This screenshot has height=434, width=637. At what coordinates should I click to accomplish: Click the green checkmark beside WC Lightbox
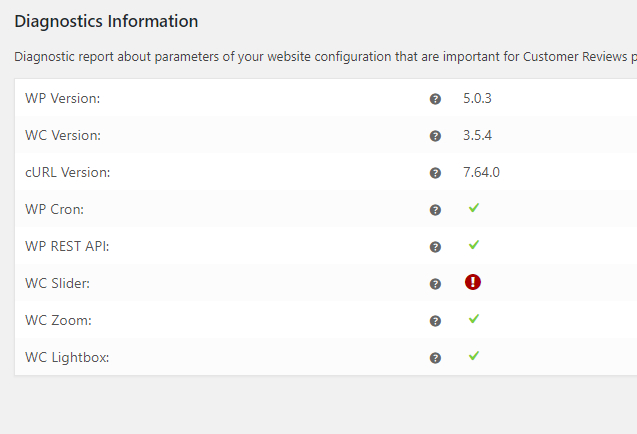click(474, 356)
